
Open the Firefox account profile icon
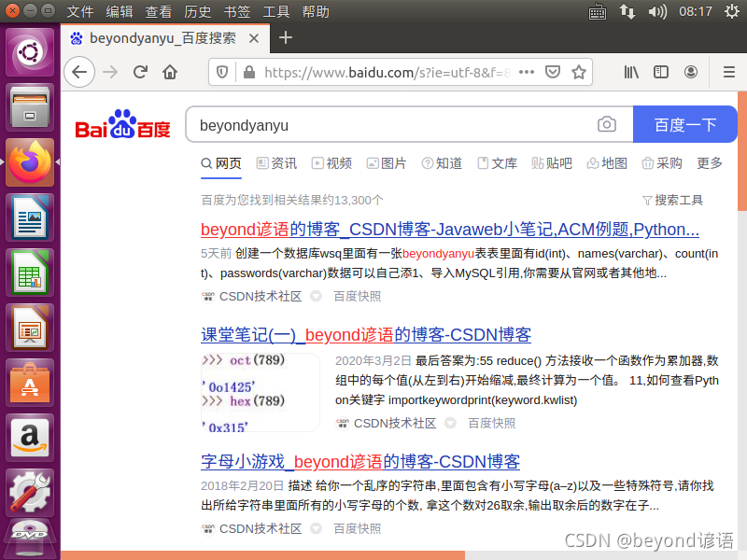689,71
